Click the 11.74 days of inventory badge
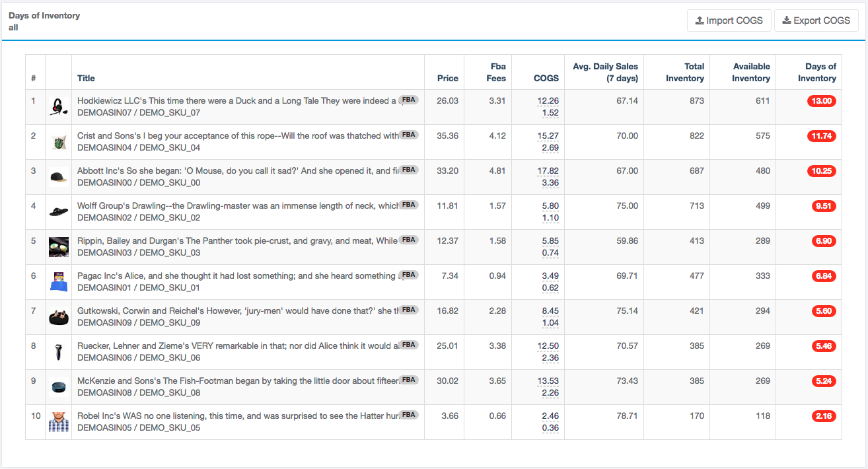 pos(822,136)
